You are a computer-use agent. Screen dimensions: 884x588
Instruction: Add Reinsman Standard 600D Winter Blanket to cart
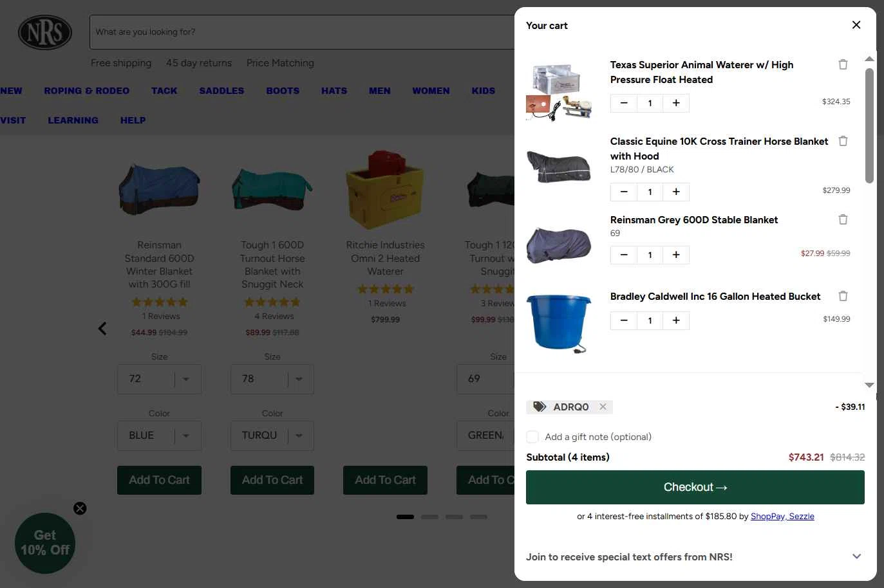click(x=159, y=480)
